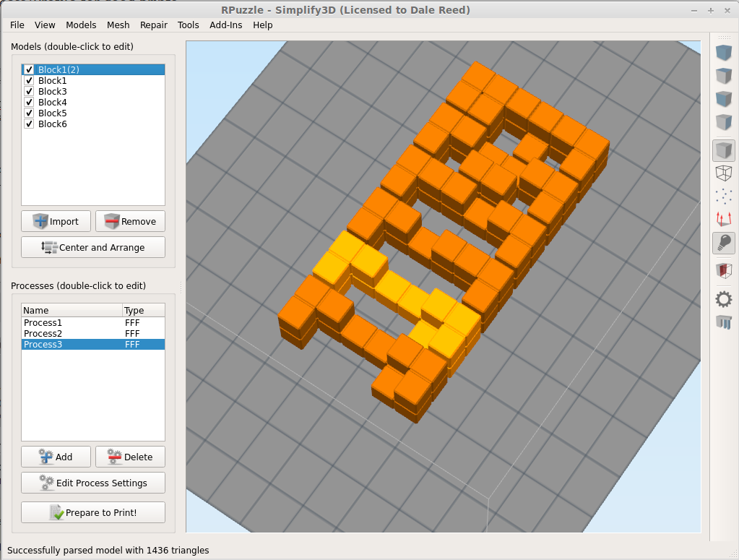Open the Mesh menu
739x560 pixels.
[118, 25]
